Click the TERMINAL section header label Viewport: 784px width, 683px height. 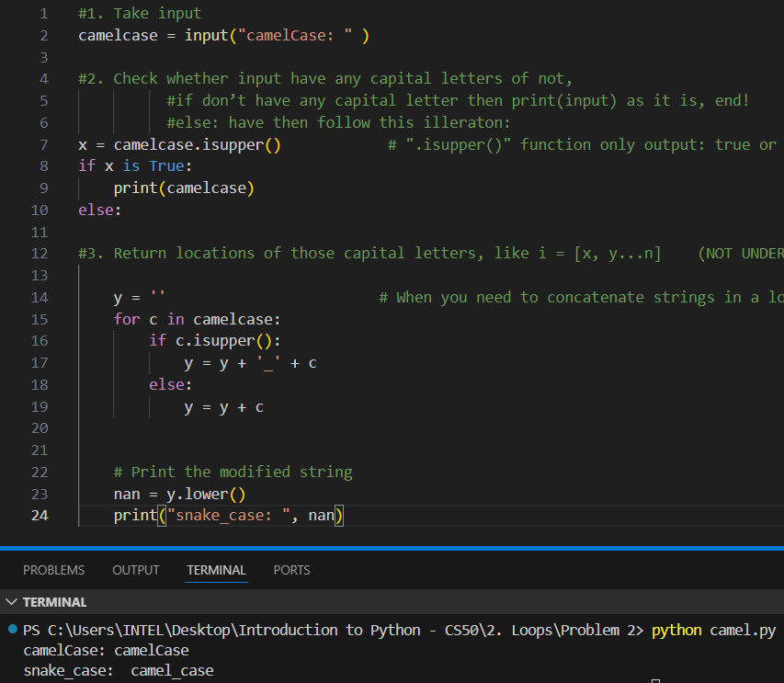(x=54, y=602)
